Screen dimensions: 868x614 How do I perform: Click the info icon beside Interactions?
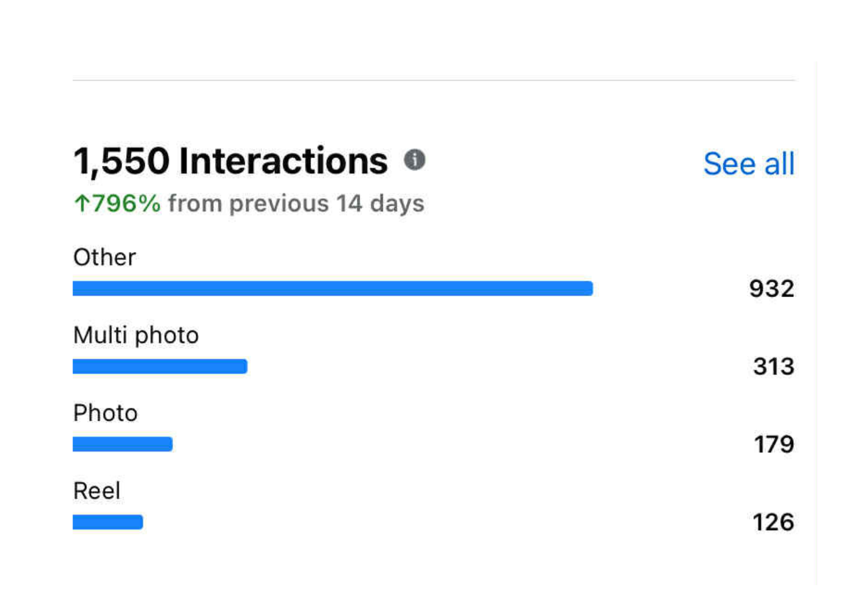(414, 160)
